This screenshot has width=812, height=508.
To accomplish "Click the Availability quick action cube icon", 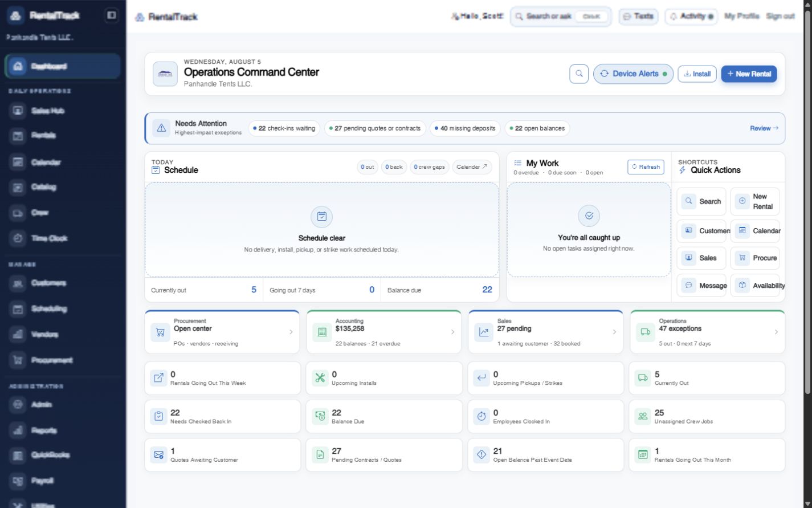I will pyautogui.click(x=742, y=285).
